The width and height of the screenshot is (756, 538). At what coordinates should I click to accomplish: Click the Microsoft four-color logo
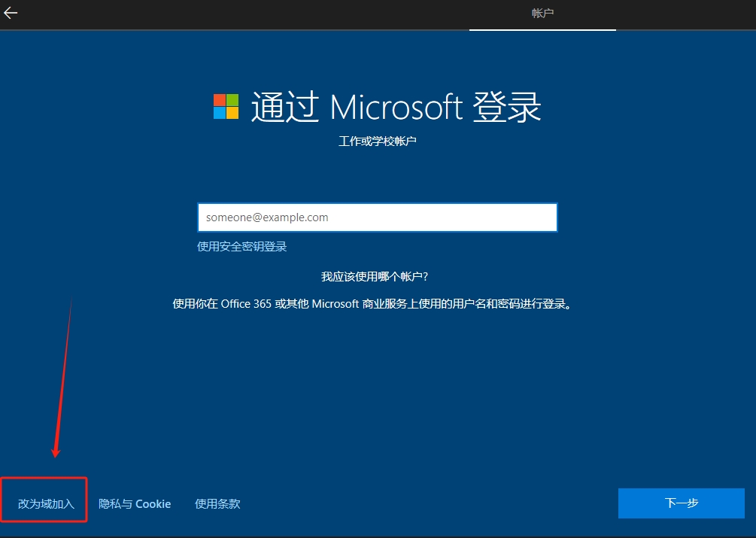point(226,107)
